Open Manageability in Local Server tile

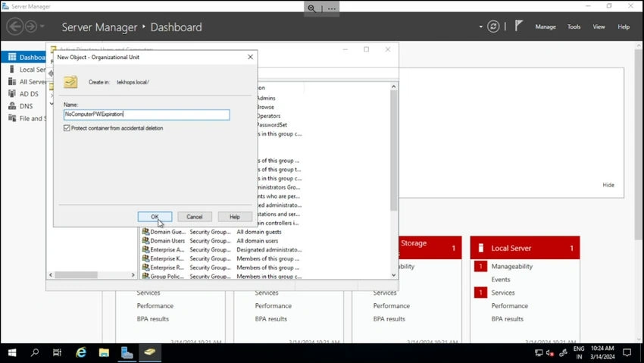(511, 266)
